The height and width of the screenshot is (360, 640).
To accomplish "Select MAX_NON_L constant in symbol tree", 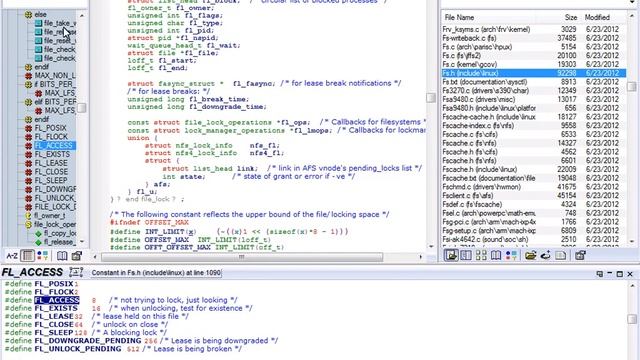I will click(x=55, y=76).
